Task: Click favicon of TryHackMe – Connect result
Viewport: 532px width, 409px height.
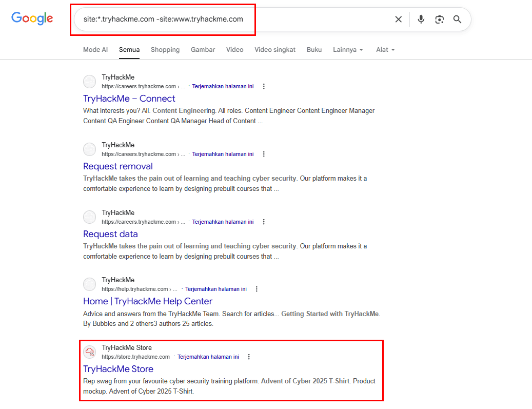Action: coord(90,82)
